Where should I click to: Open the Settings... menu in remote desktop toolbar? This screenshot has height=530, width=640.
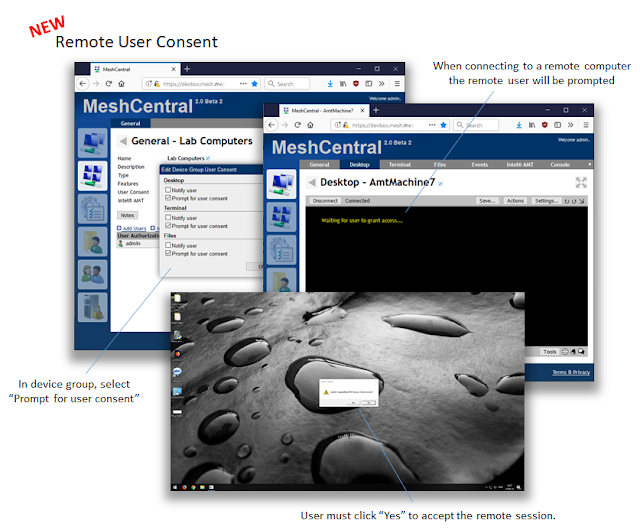(546, 201)
